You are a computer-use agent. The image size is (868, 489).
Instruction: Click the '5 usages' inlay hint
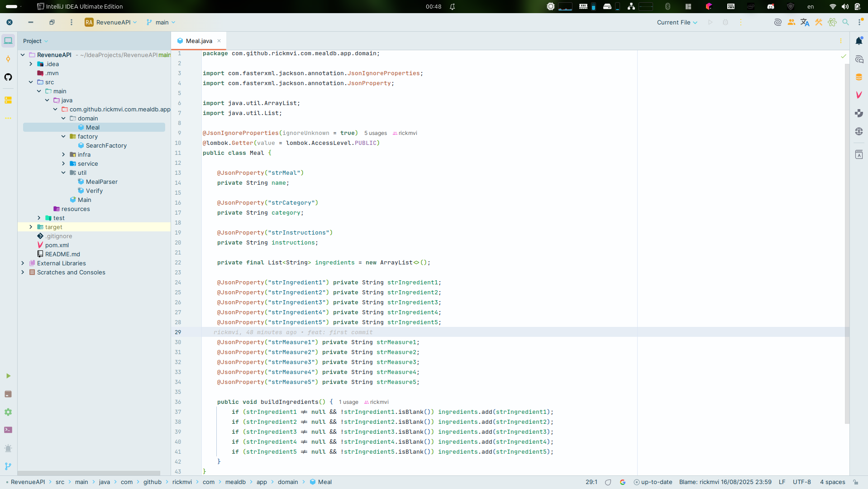click(x=376, y=133)
